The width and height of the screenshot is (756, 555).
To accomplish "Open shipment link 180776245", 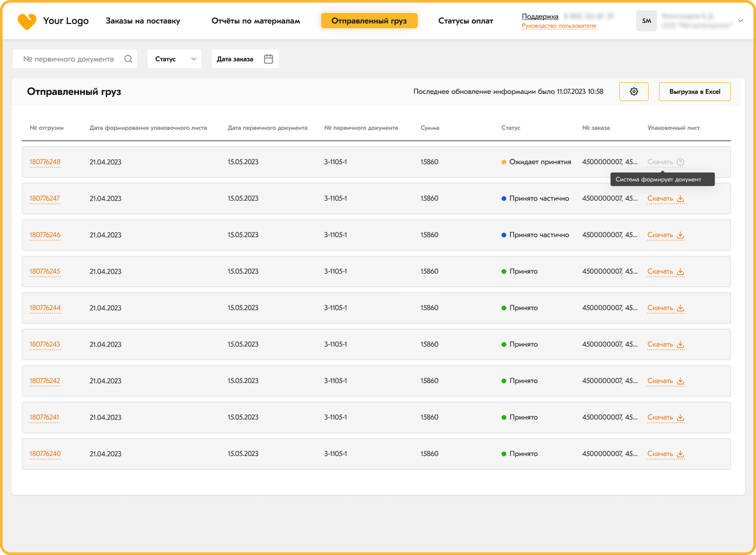I will pos(45,272).
